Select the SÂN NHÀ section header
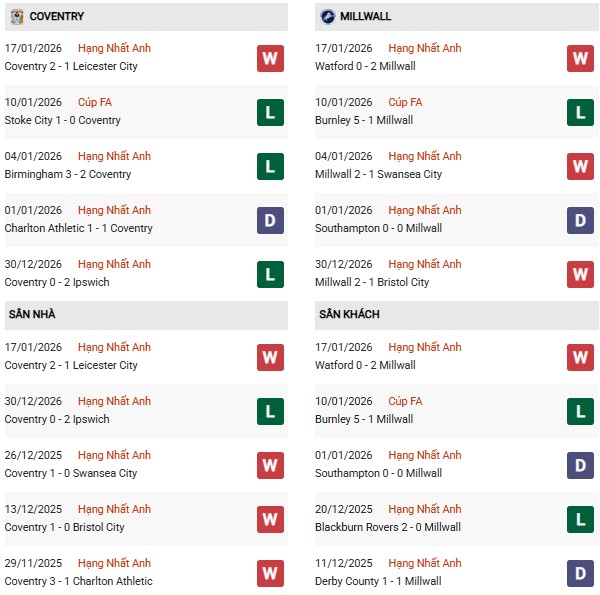Screen dimensions: 600x595 click(x=33, y=315)
